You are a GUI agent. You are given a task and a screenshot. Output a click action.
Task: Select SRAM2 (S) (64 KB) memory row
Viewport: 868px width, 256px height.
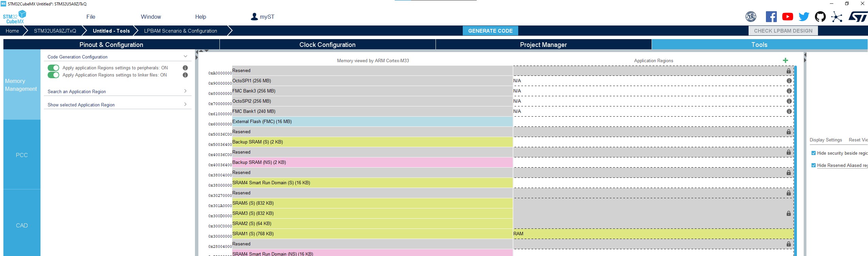pyautogui.click(x=372, y=223)
